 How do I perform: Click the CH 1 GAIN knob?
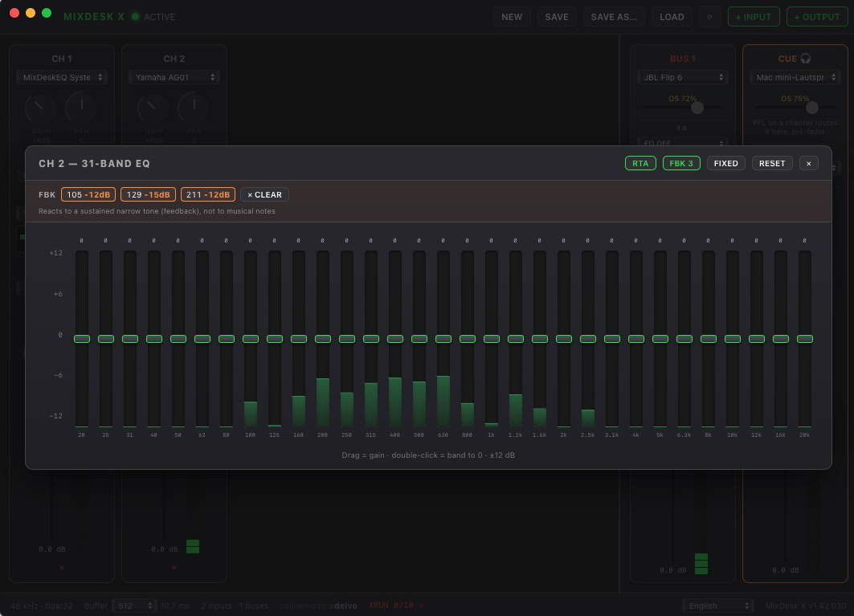[41, 108]
